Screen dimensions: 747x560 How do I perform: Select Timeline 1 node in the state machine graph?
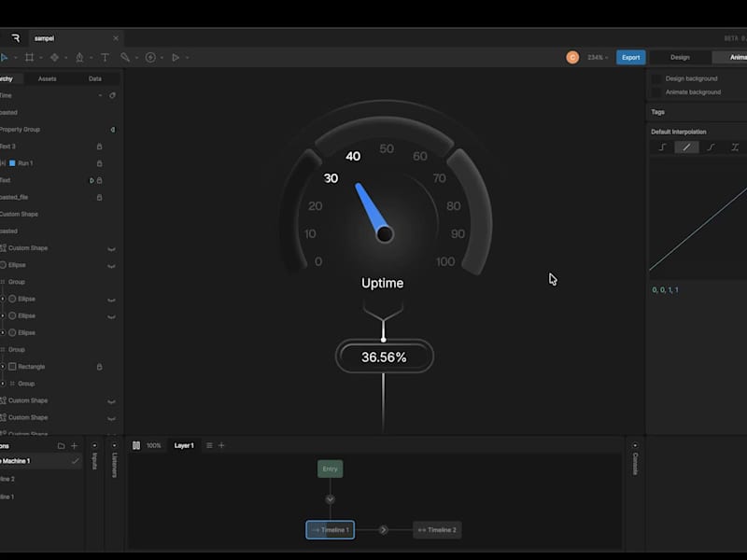pyautogui.click(x=329, y=529)
